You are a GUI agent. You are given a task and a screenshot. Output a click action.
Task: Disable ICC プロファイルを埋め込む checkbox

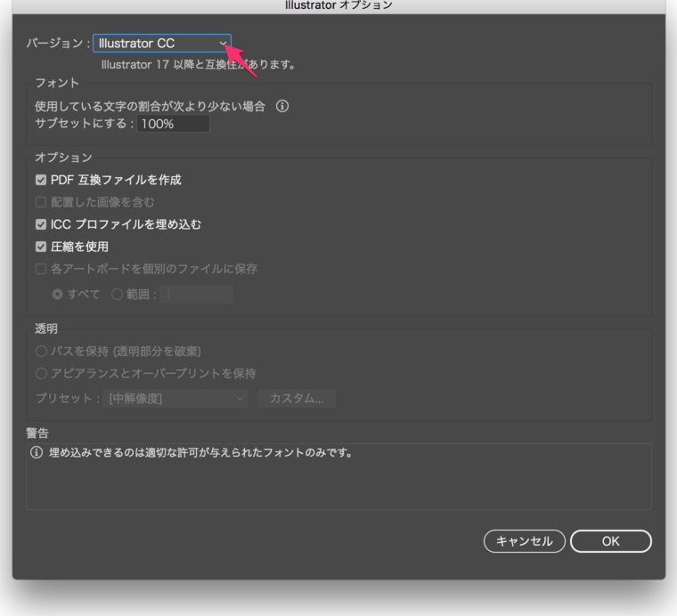pos(41,224)
